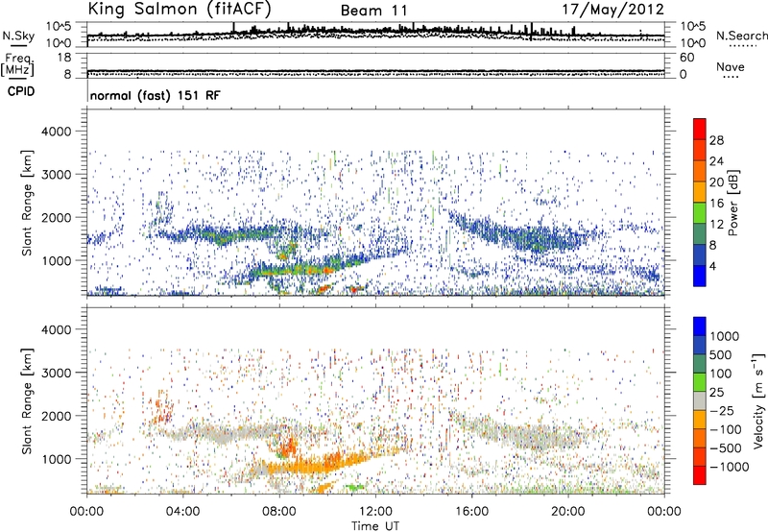Click the 'Slant Range [km]' label of power panel
This screenshot has height=532, width=768.
point(27,203)
